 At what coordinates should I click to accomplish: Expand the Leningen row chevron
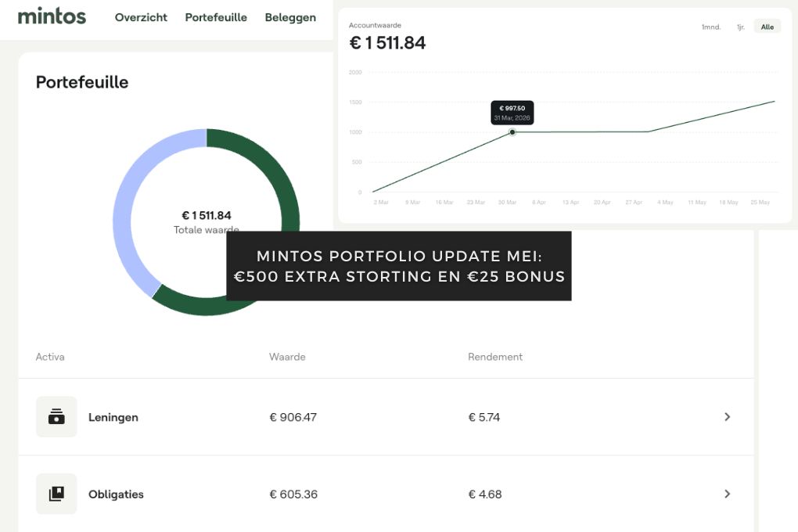[728, 417]
